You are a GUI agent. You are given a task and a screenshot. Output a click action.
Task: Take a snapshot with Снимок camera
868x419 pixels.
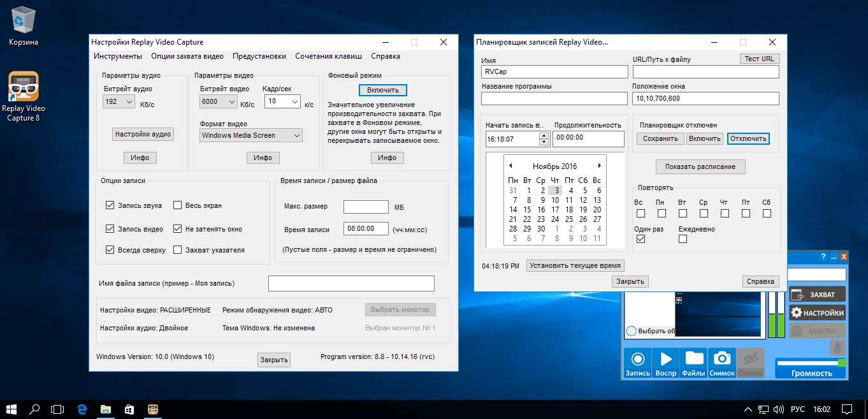(x=721, y=364)
